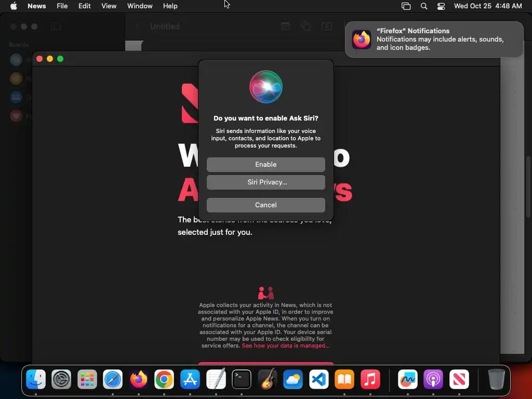
Task: Open the App Store from the Dock
Action: point(190,379)
